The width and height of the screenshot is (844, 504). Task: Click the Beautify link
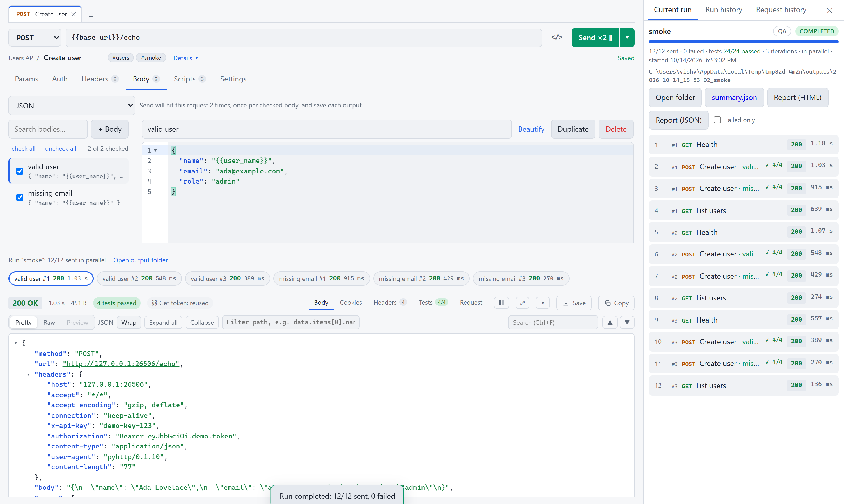click(531, 129)
